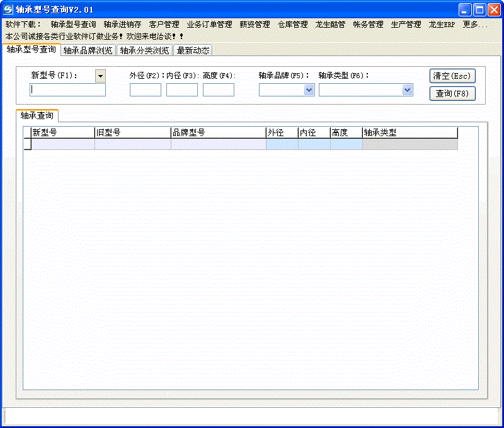Viewport: 504px width, 428px height.
Task: Select the first row's 品牌型号 cell
Action: [x=219, y=144]
